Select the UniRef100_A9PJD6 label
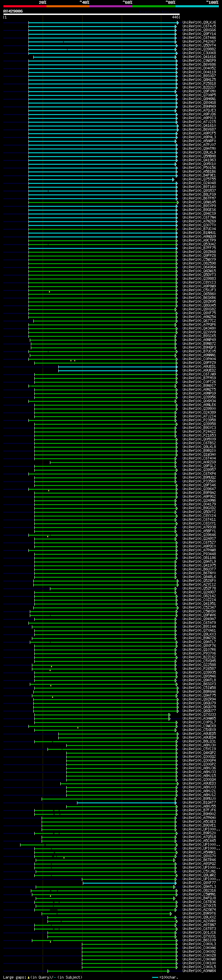The height and width of the screenshot is (980, 222). pos(199,114)
